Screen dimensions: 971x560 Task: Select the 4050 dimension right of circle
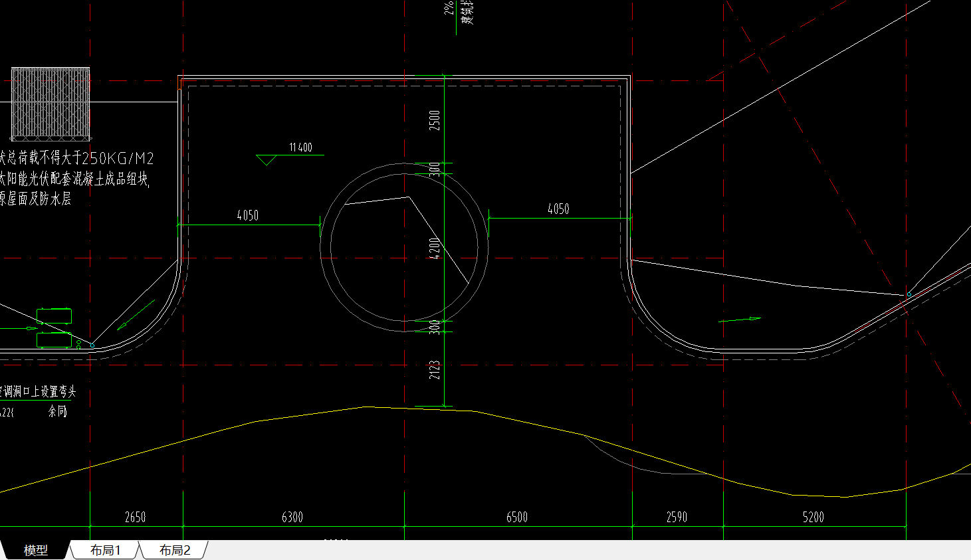click(x=558, y=209)
